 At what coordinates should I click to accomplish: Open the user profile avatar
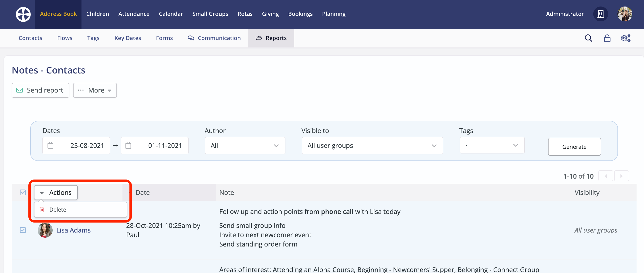coord(624,14)
